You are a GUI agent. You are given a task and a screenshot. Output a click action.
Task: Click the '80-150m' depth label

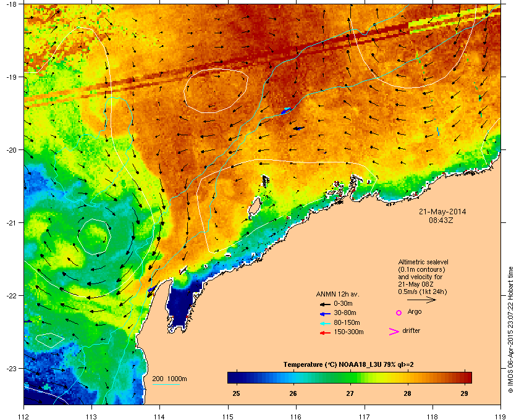point(347,322)
